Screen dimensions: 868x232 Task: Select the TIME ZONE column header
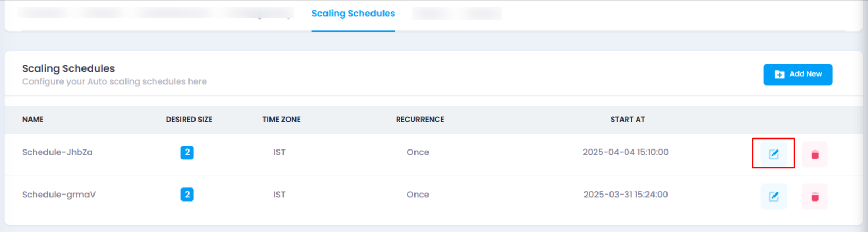point(281,120)
